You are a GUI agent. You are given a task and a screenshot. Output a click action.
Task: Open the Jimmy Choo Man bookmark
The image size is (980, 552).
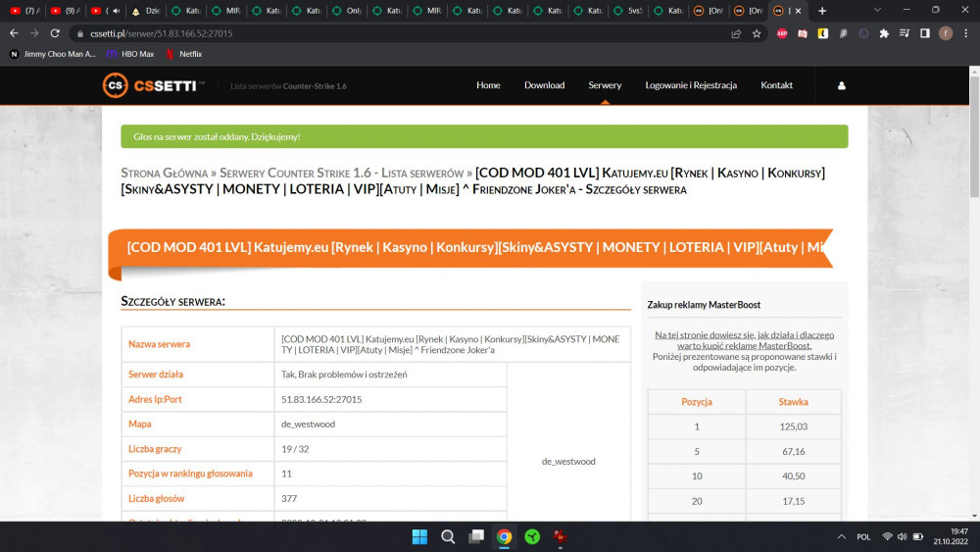point(53,54)
